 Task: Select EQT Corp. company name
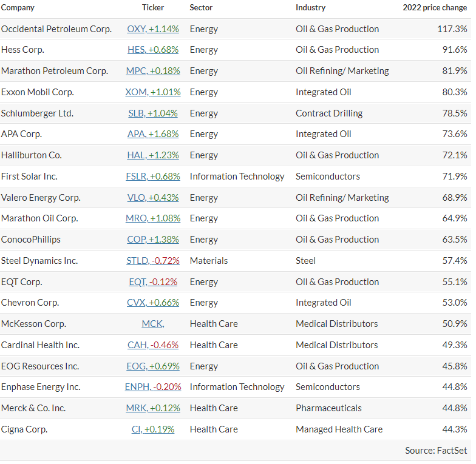pyautogui.click(x=22, y=282)
